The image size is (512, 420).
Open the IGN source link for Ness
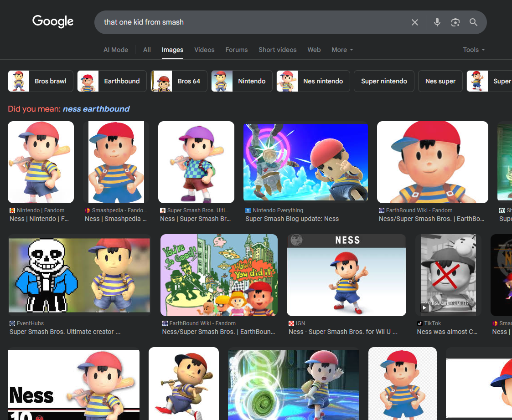300,323
